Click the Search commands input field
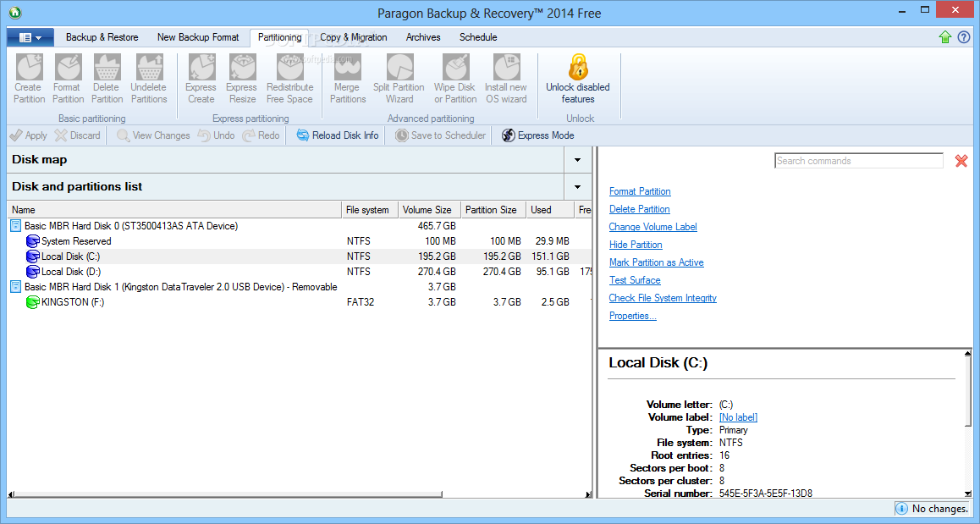 tap(859, 161)
